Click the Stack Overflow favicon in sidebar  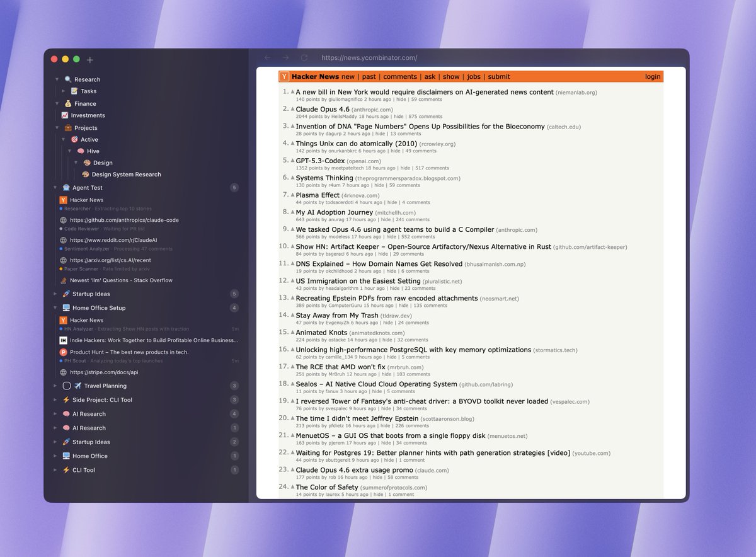pyautogui.click(x=63, y=280)
